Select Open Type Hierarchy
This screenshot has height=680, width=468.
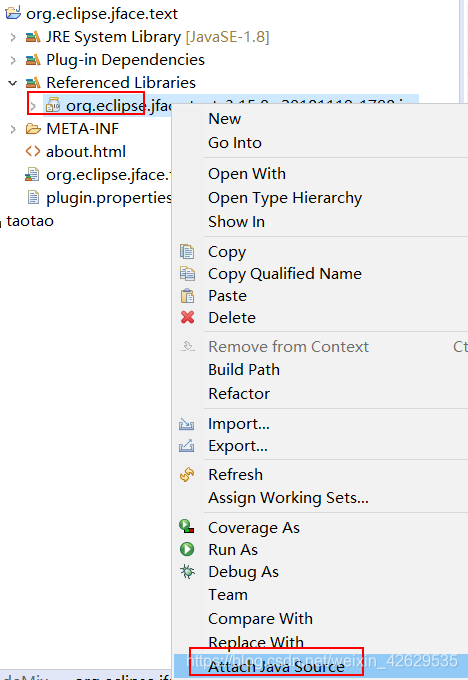285,198
